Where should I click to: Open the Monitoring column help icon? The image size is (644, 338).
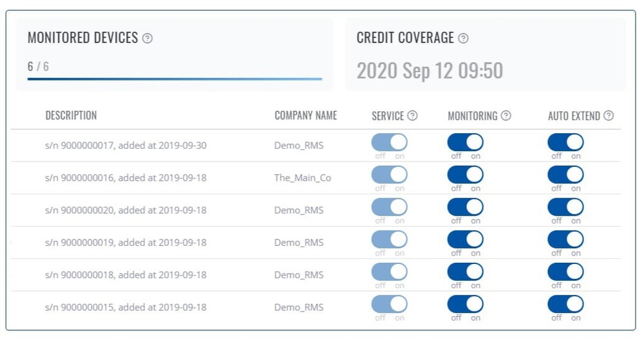click(x=506, y=115)
